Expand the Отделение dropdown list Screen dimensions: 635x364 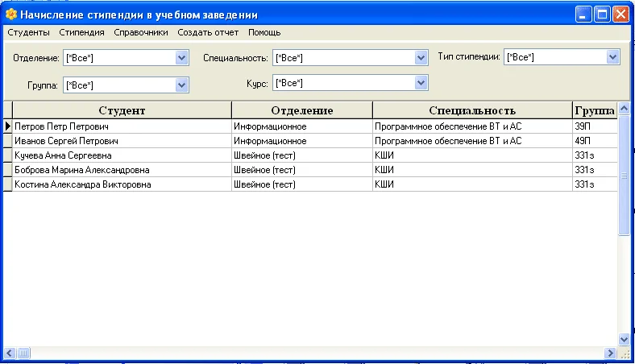point(181,58)
